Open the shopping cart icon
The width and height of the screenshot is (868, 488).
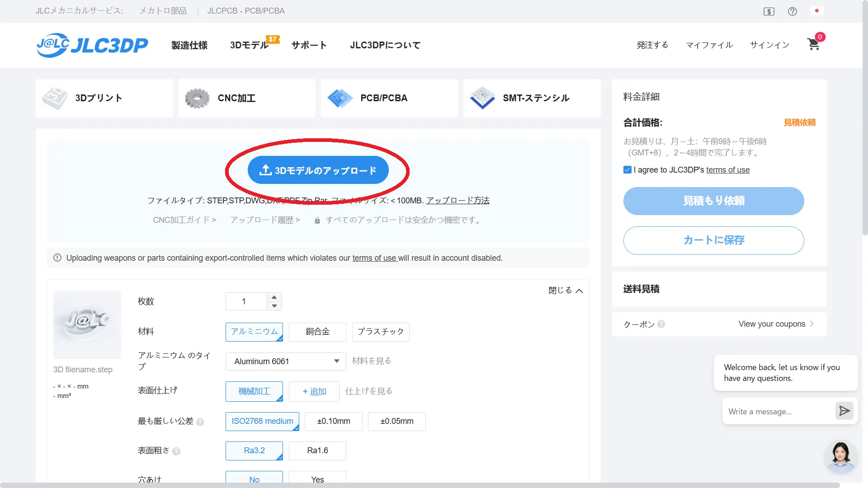[814, 44]
